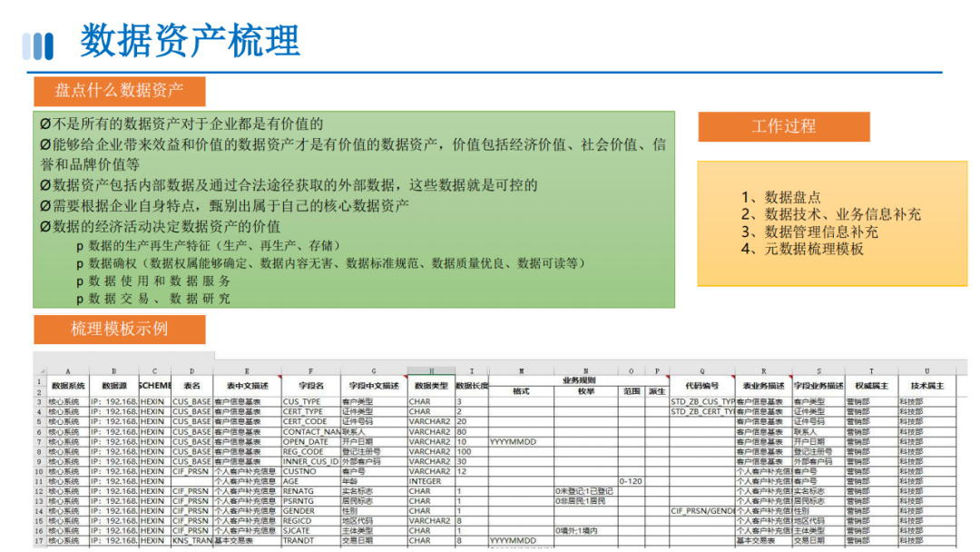This screenshot has width=980, height=552.
Task: Select row 17 header number
Action: [39, 541]
